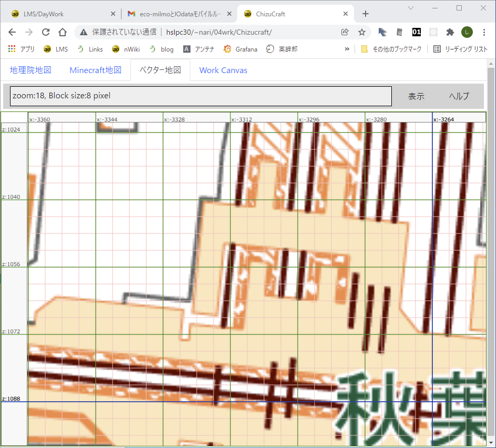Open the extensions puzzle icon
The width and height of the screenshot is (496, 448).
(450, 32)
